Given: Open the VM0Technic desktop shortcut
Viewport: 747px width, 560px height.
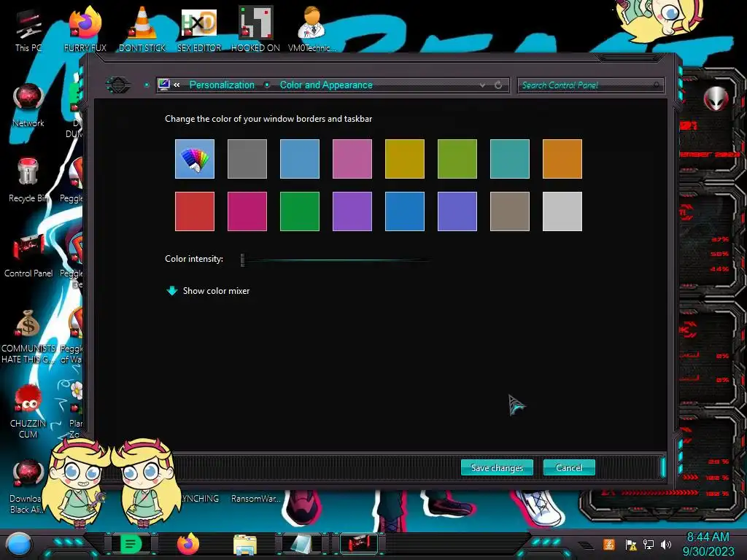Looking at the screenshot, I should [312, 29].
